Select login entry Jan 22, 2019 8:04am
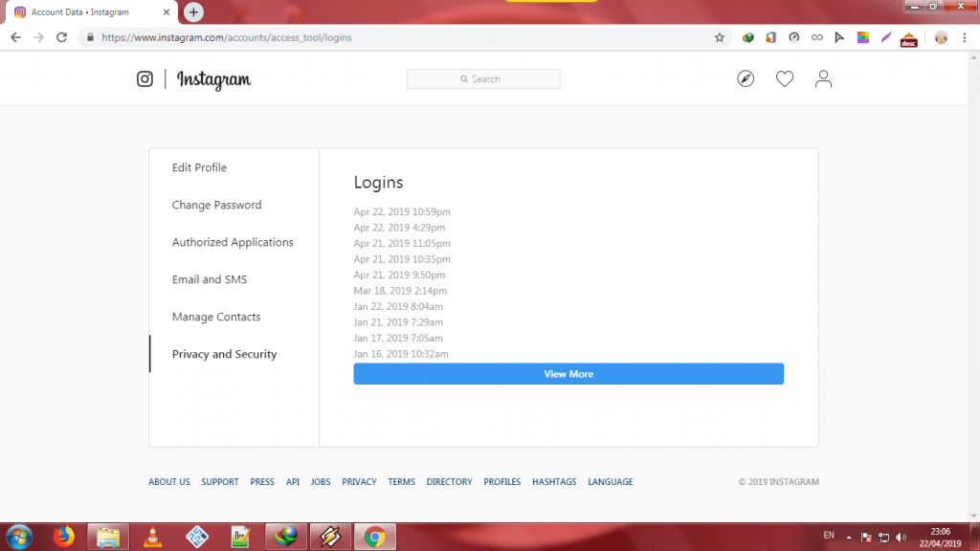 [x=398, y=306]
